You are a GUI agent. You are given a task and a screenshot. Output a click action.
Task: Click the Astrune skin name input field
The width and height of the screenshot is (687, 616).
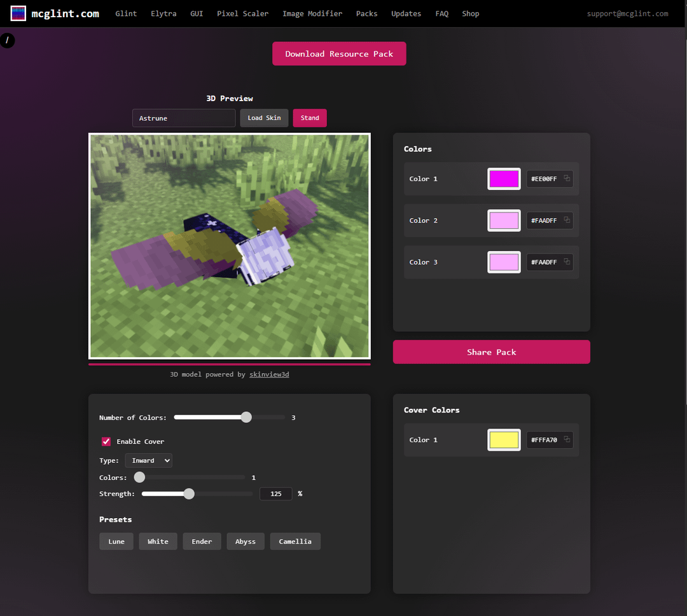(184, 118)
